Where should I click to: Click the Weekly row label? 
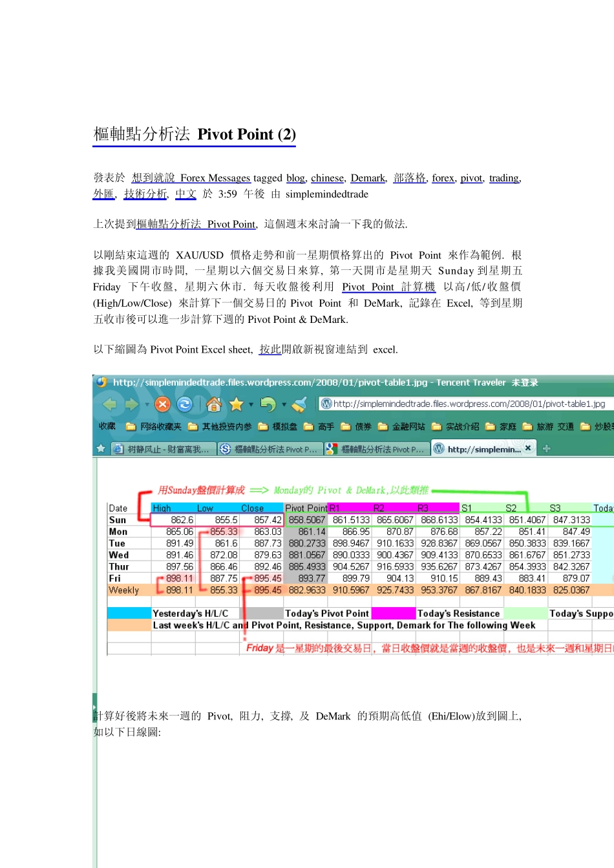point(124,590)
